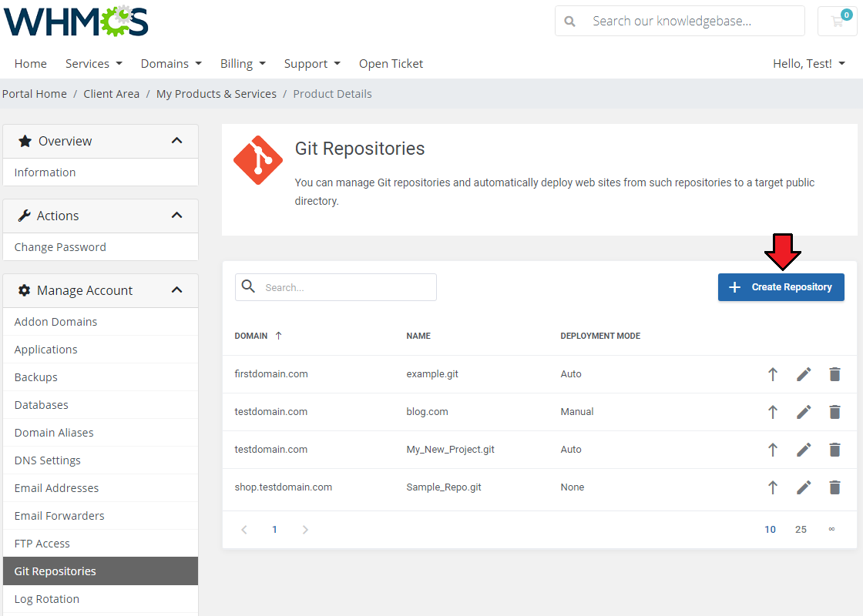Open Email Addresses in the sidebar

pyautogui.click(x=100, y=488)
